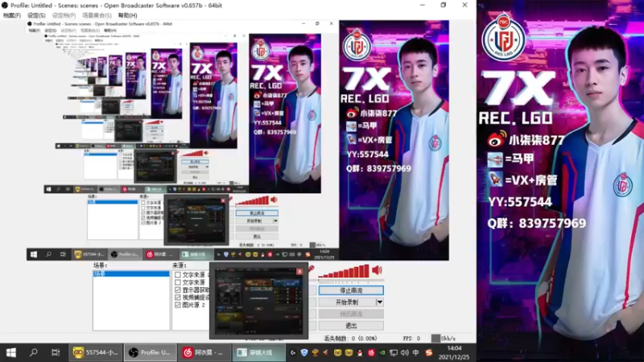Enable the second 文字来源 source checkbox

click(x=178, y=282)
